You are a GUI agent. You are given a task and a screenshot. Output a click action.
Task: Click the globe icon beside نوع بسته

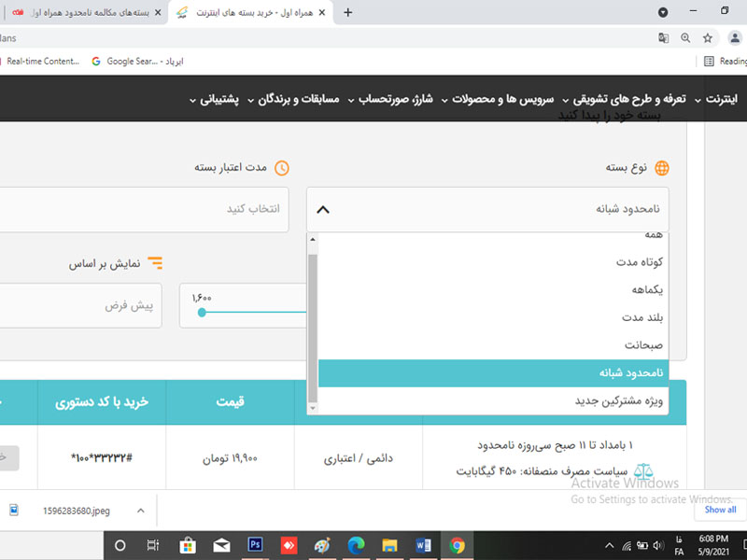point(662,168)
